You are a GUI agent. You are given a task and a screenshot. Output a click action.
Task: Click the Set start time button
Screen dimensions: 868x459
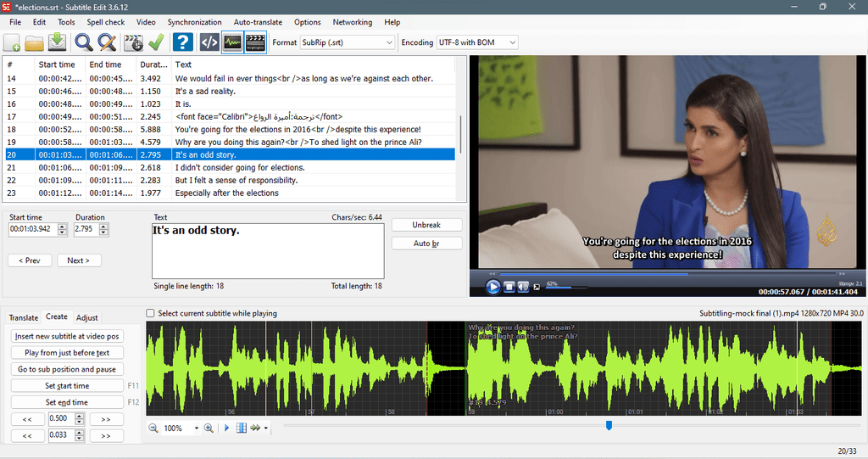pos(67,386)
